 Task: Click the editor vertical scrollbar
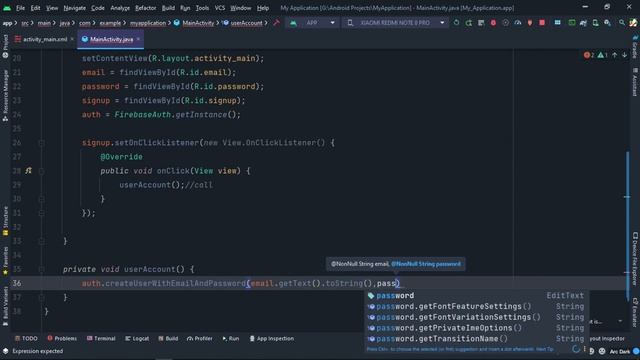627,227
